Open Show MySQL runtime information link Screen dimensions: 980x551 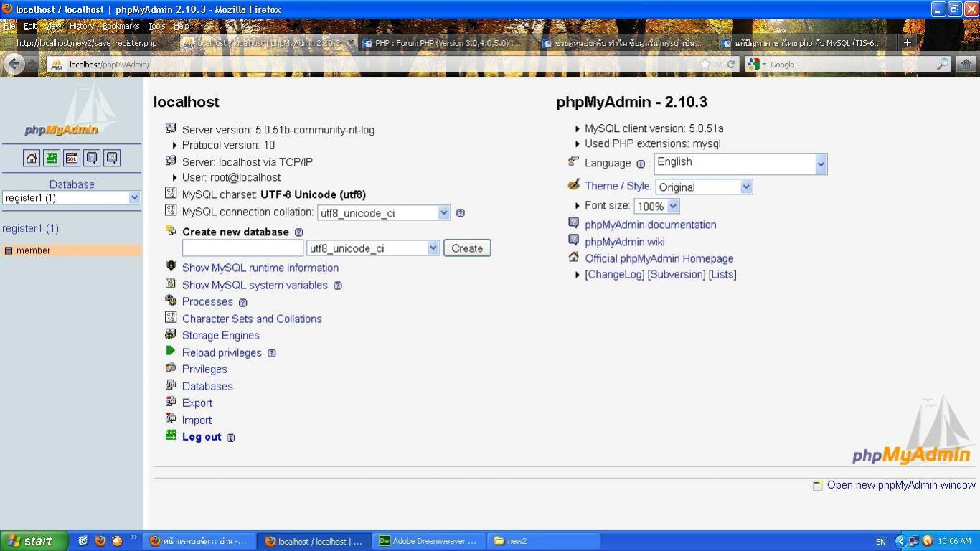pyautogui.click(x=260, y=268)
